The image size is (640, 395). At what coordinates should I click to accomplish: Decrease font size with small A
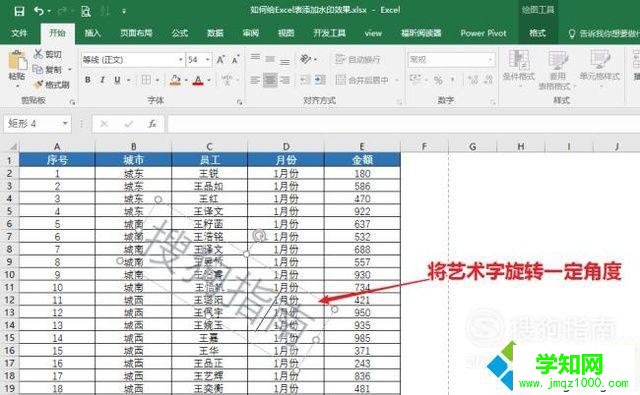(x=236, y=60)
